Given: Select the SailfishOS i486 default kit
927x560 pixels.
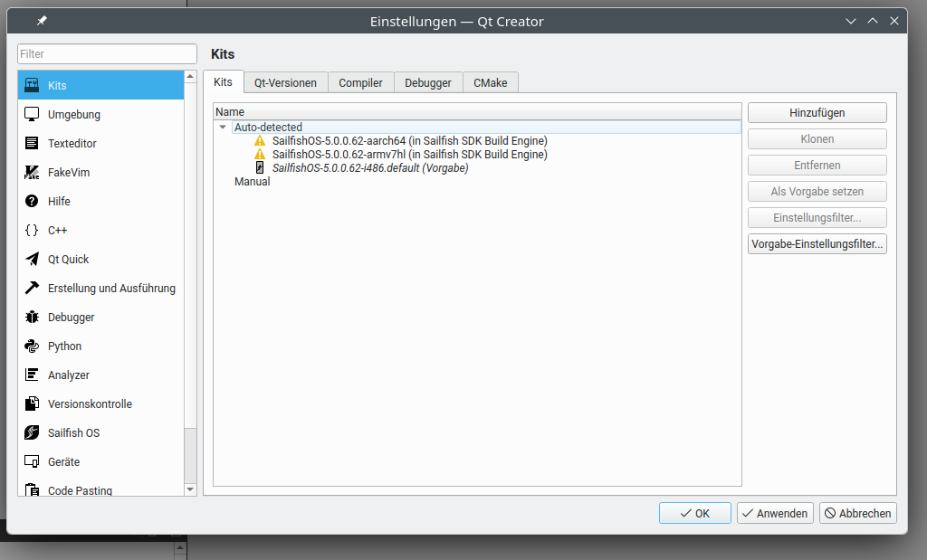Looking at the screenshot, I should [x=369, y=168].
